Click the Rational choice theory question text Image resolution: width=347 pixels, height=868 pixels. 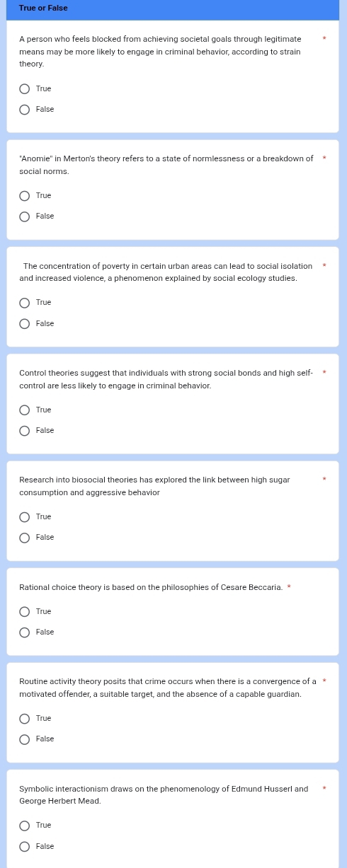[151, 587]
